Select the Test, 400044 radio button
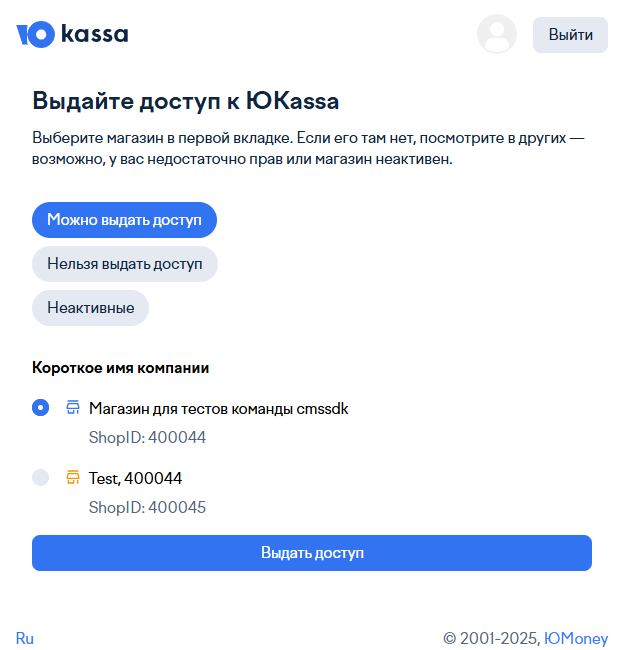 click(41, 478)
